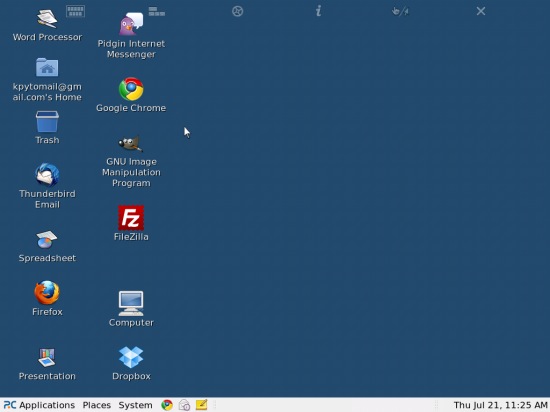
Task: Click the yellow notes launcher in panel
Action: (201, 405)
